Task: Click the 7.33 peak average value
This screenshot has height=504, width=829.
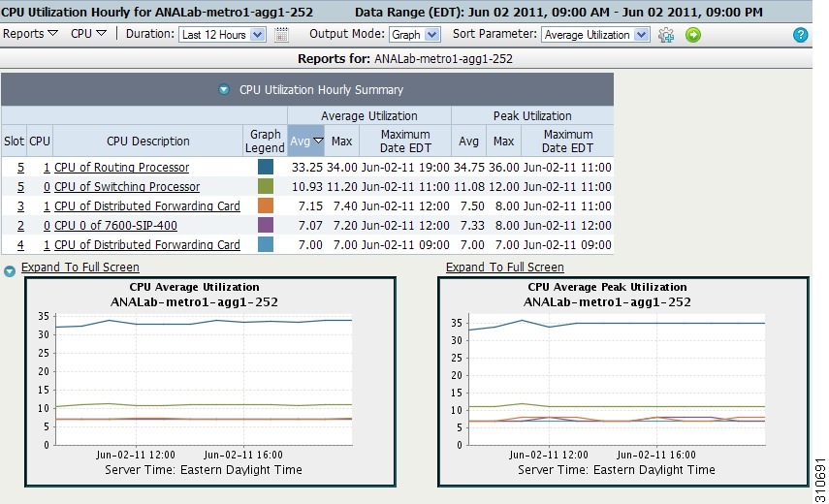Action: pos(472,226)
